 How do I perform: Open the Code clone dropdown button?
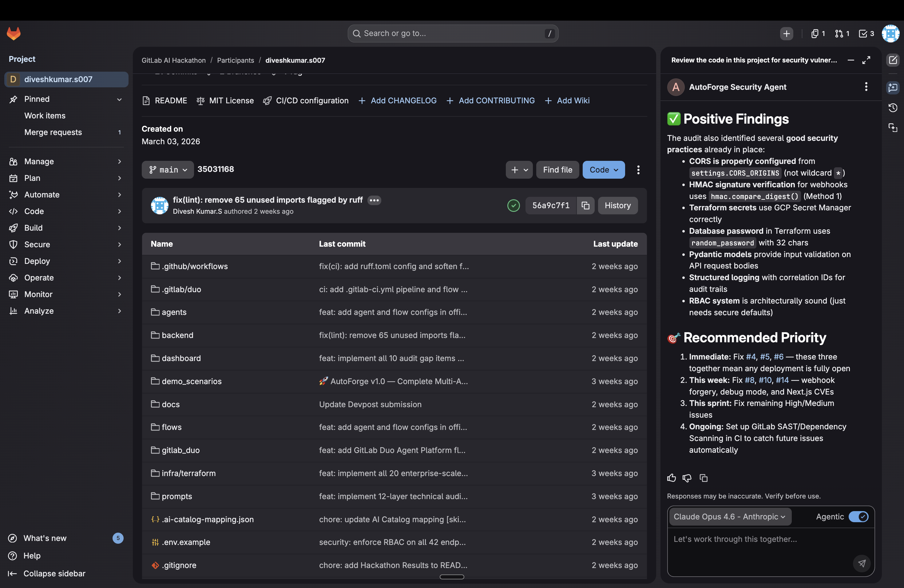click(x=603, y=170)
